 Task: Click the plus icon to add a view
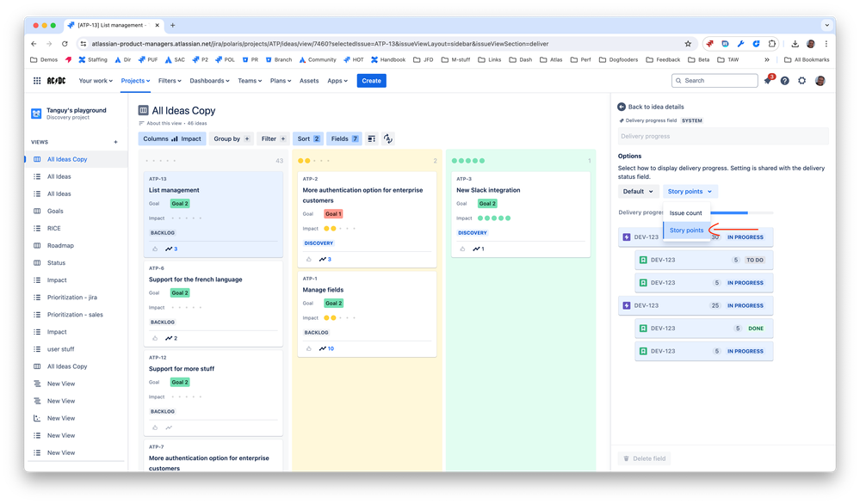click(x=115, y=142)
